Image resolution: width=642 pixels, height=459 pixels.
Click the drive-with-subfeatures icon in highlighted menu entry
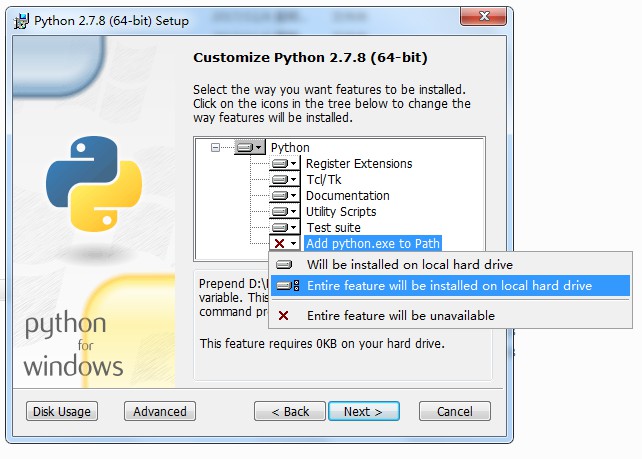[x=287, y=285]
